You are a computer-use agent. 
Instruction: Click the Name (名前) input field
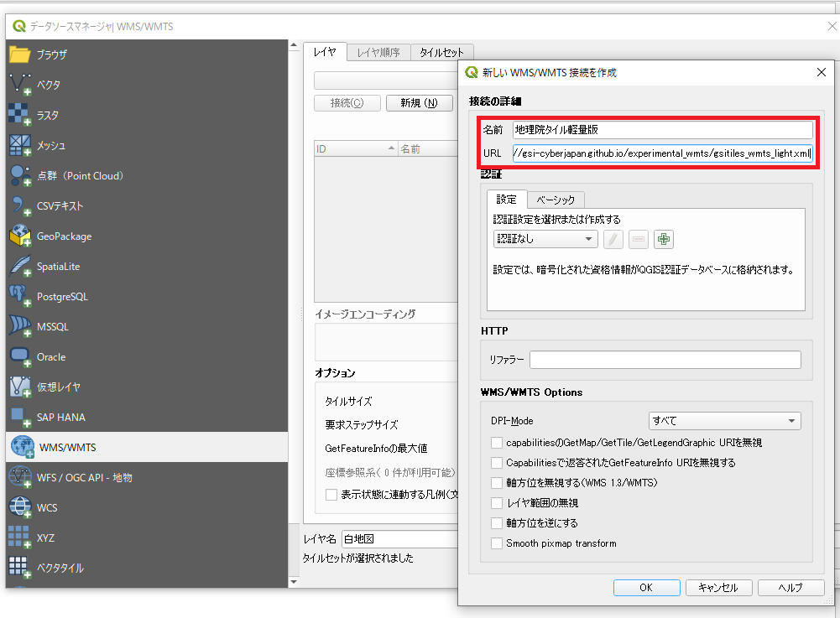pyautogui.click(x=663, y=130)
